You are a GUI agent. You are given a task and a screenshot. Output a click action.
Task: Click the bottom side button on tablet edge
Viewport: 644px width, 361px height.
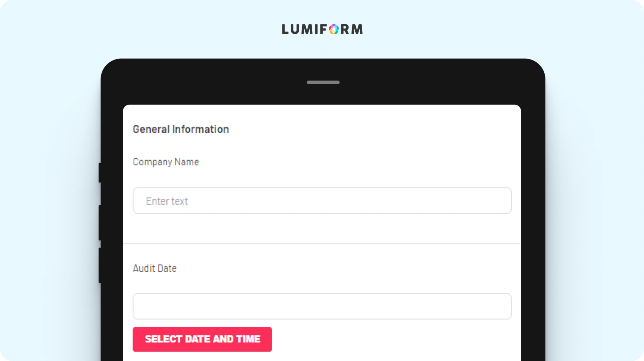click(x=100, y=265)
